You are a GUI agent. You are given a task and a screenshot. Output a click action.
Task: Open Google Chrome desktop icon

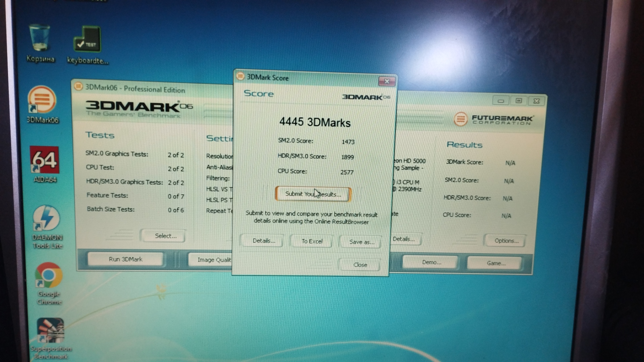point(49,284)
